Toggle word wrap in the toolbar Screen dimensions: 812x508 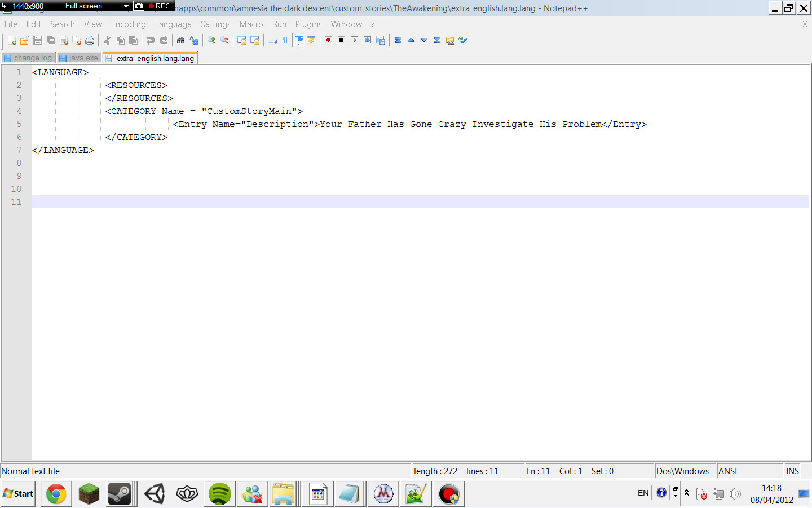pos(272,40)
